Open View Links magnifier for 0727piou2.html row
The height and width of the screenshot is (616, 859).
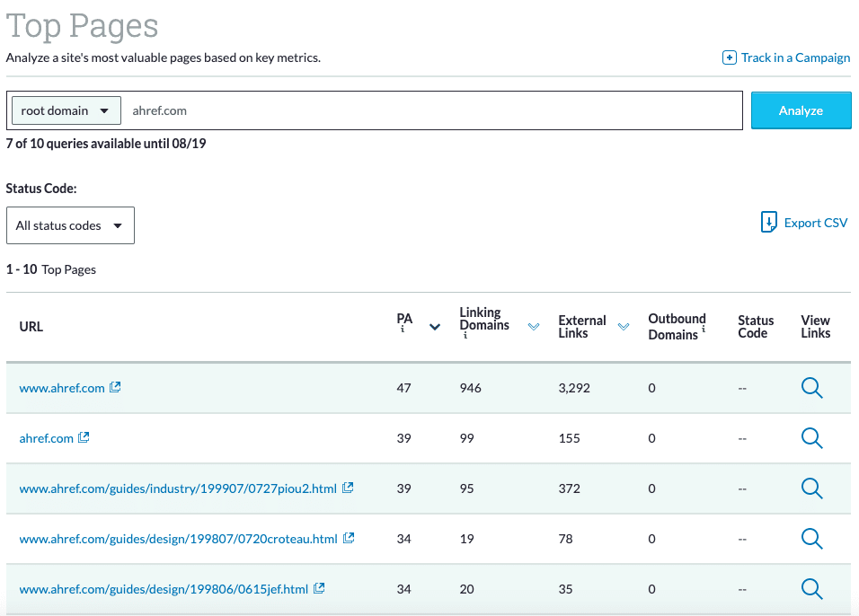click(812, 488)
